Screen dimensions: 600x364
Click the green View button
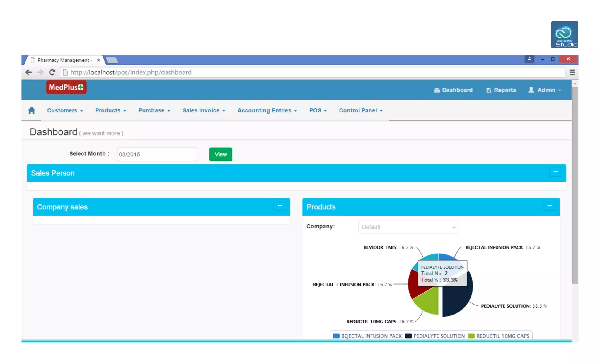pos(221,154)
